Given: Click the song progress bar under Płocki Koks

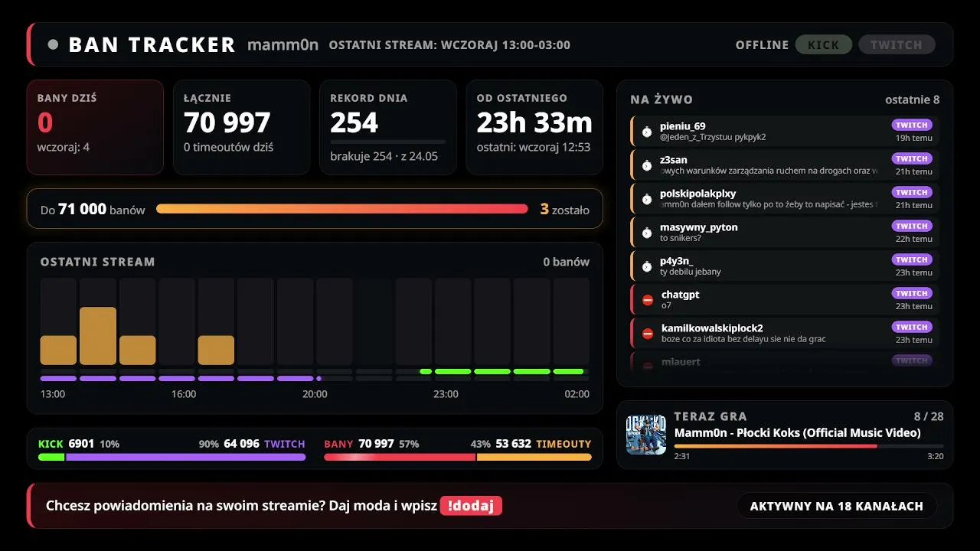Looking at the screenshot, I should [x=808, y=446].
